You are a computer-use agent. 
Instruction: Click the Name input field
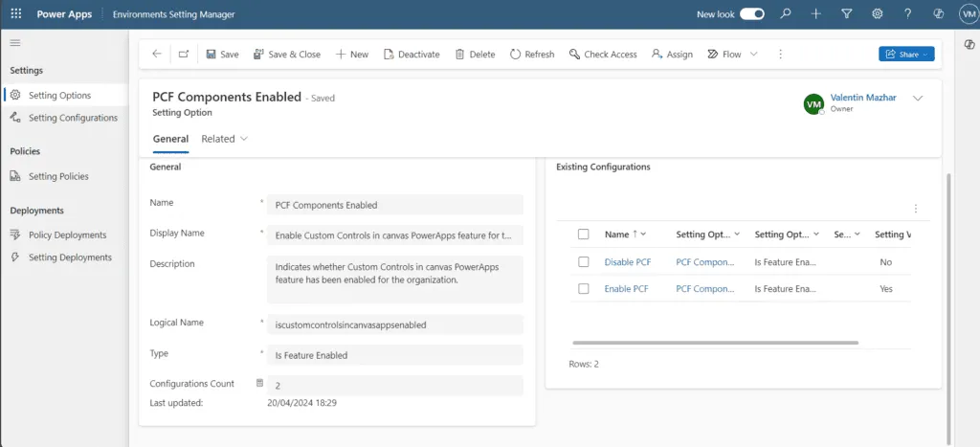tap(395, 205)
